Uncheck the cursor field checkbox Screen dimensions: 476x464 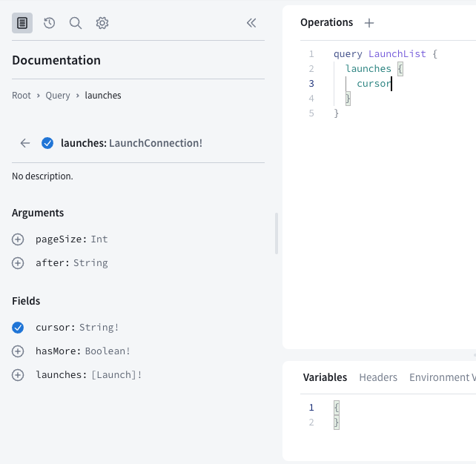tap(18, 328)
